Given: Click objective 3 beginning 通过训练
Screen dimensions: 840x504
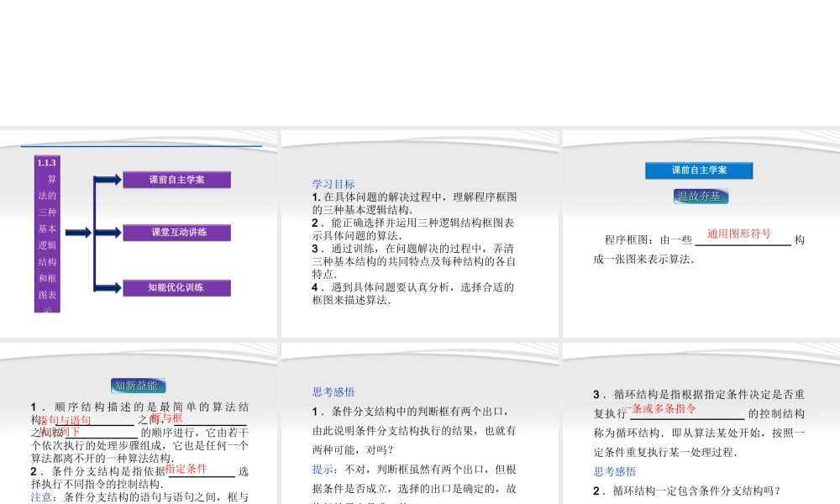Looking at the screenshot, I should tap(413, 261).
